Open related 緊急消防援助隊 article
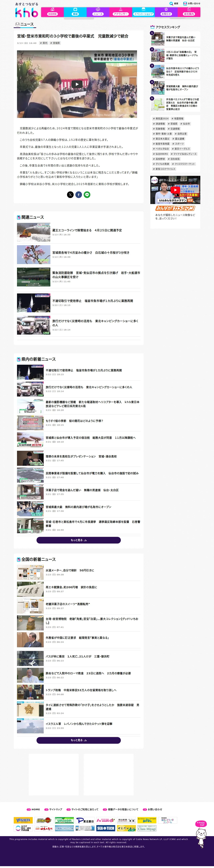This screenshot has width=214, height=868. 79,277
